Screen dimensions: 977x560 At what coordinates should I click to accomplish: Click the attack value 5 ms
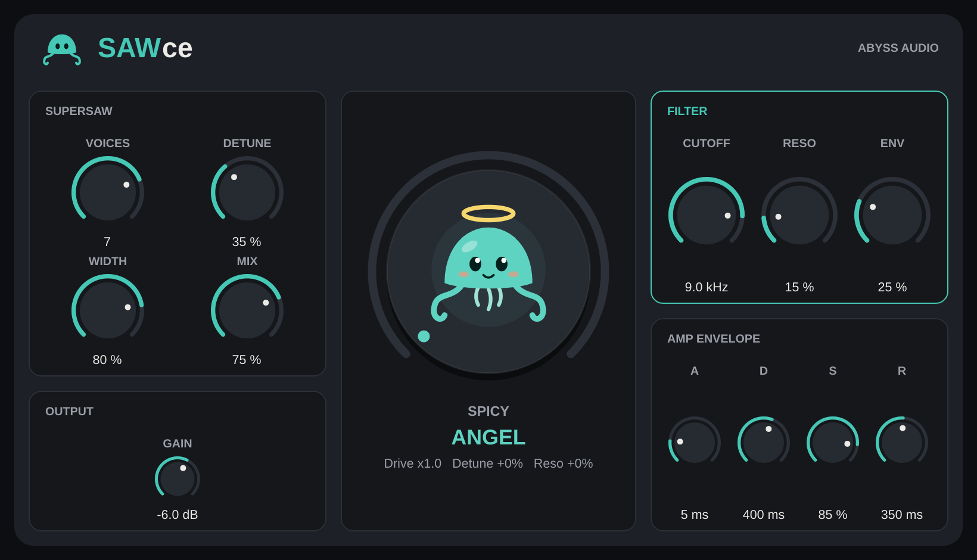pos(695,515)
